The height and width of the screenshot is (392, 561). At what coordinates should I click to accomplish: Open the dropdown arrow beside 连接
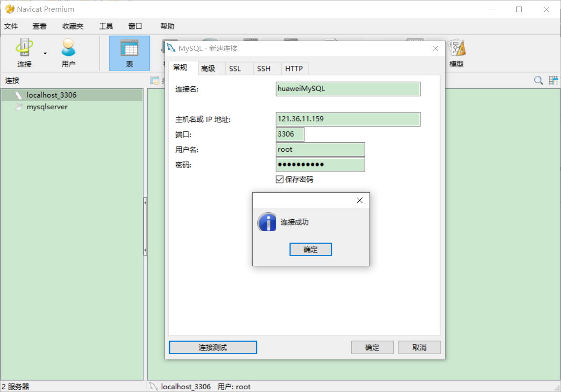click(45, 53)
